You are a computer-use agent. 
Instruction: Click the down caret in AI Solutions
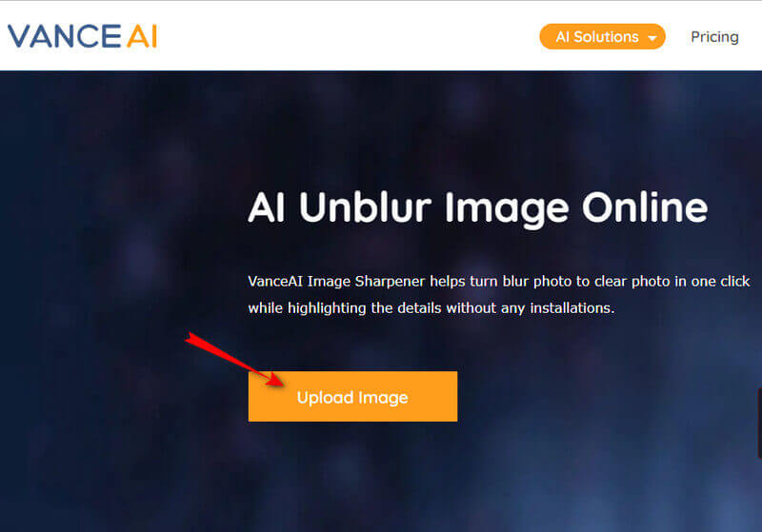point(652,38)
